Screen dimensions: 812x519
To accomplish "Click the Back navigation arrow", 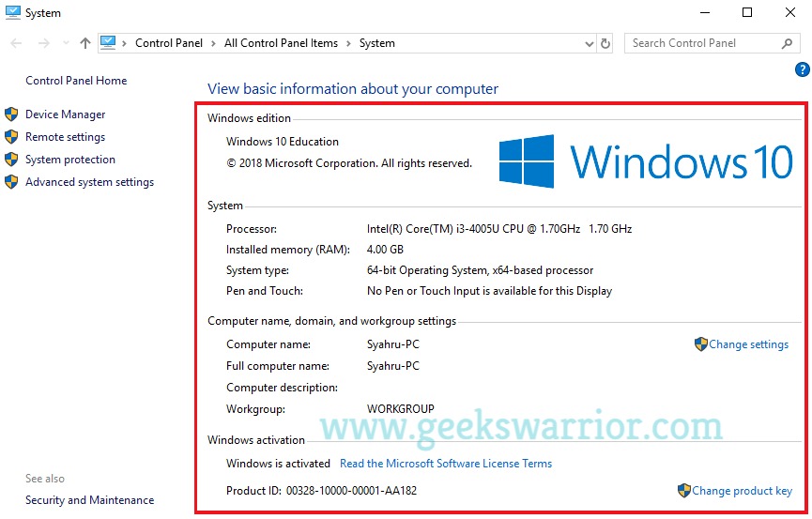I will click(16, 43).
